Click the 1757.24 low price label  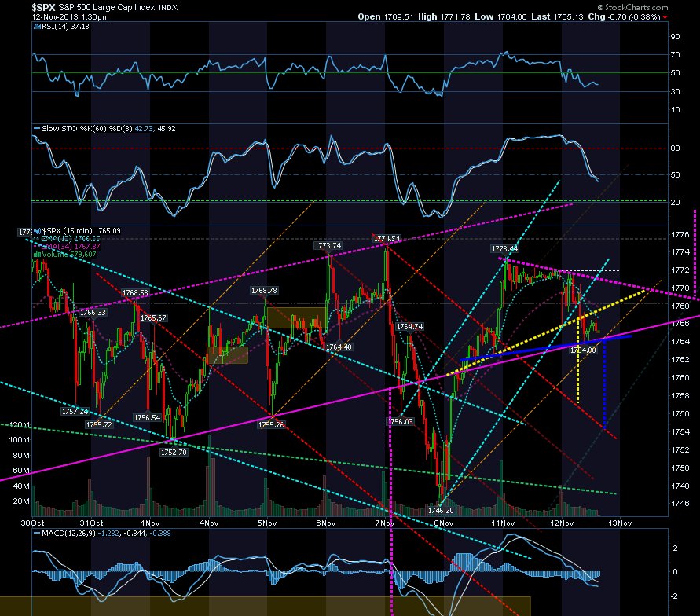coord(75,411)
